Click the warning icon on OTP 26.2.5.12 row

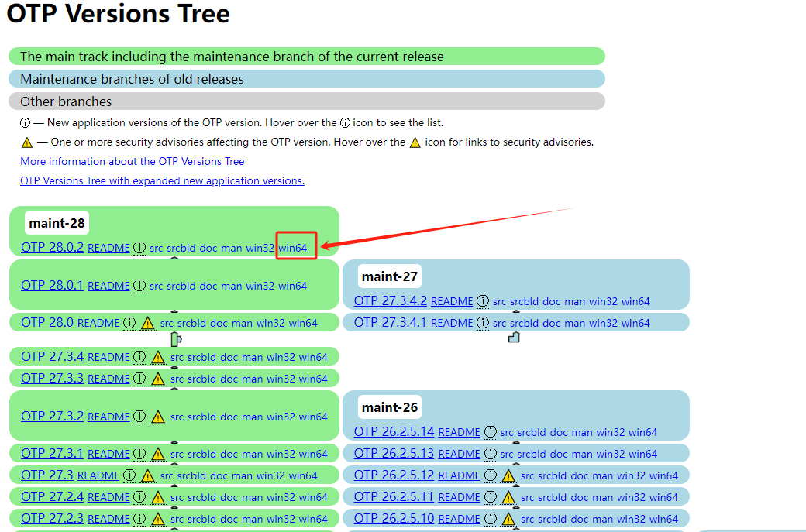(x=508, y=475)
